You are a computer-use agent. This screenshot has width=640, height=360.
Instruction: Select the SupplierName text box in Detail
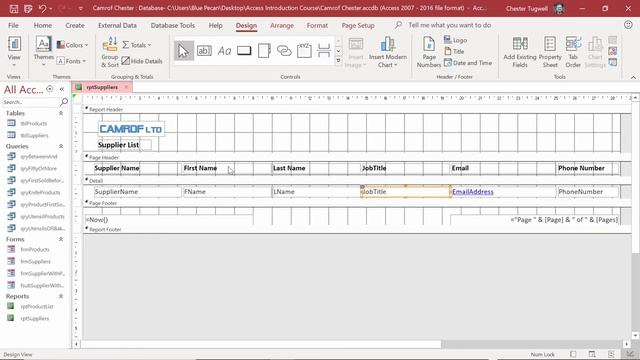pyautogui.click(x=138, y=192)
